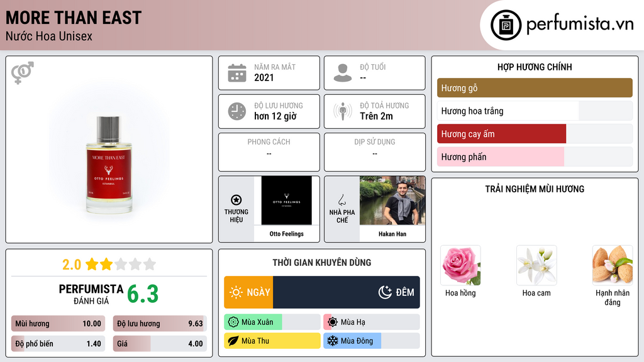Click the Hương cay ấm accord bar
644x362 pixels.
[535, 134]
